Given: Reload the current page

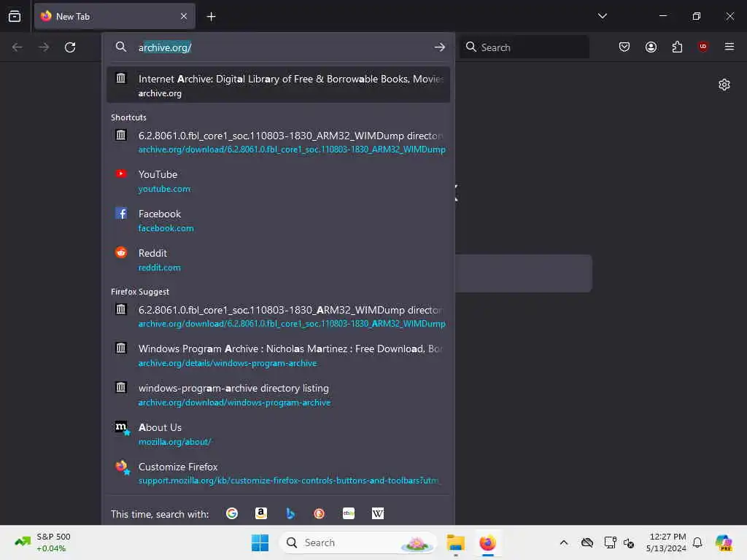Looking at the screenshot, I should [70, 47].
